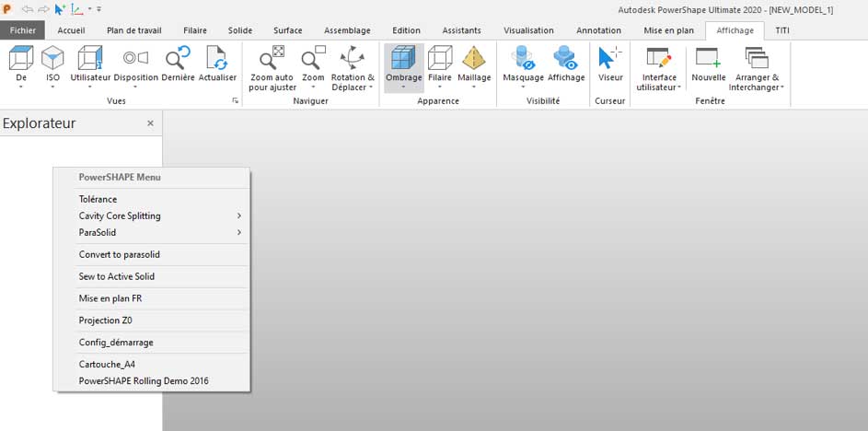
Task: Select Sew to Active Solid
Action: click(117, 276)
